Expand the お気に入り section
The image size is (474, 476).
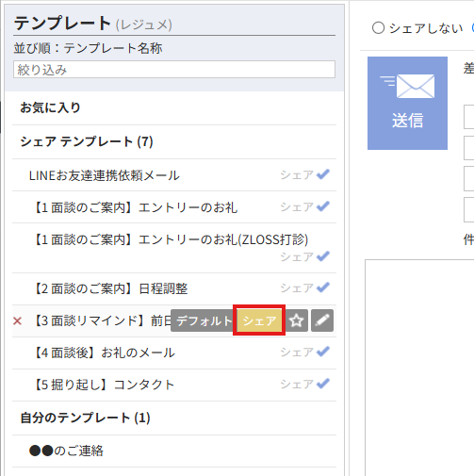(x=50, y=107)
